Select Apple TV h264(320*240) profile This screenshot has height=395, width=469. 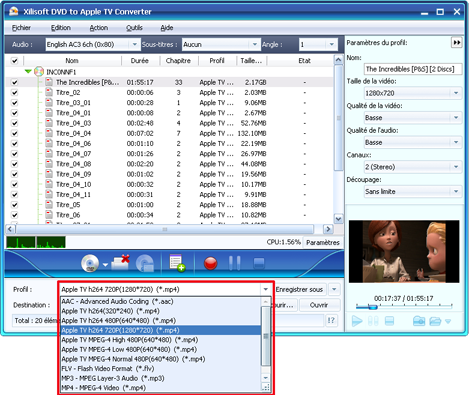click(x=161, y=311)
